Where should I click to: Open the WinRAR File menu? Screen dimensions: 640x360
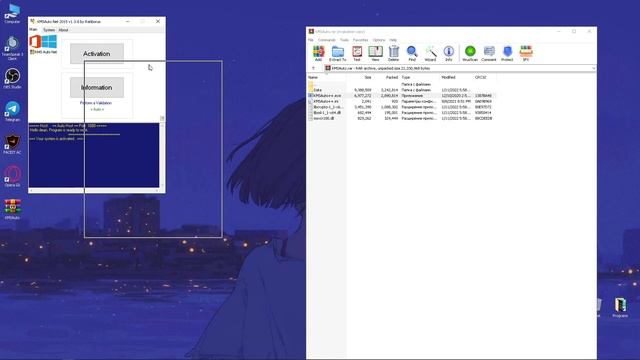311,40
